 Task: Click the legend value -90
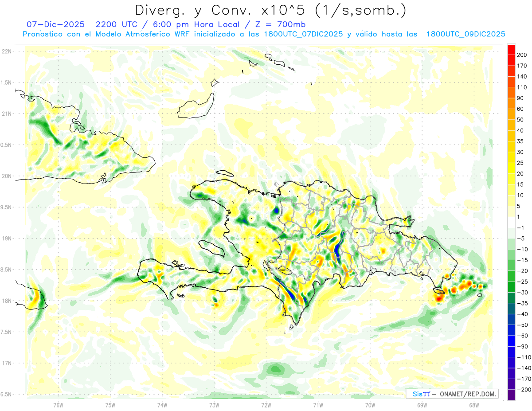[x=524, y=347]
